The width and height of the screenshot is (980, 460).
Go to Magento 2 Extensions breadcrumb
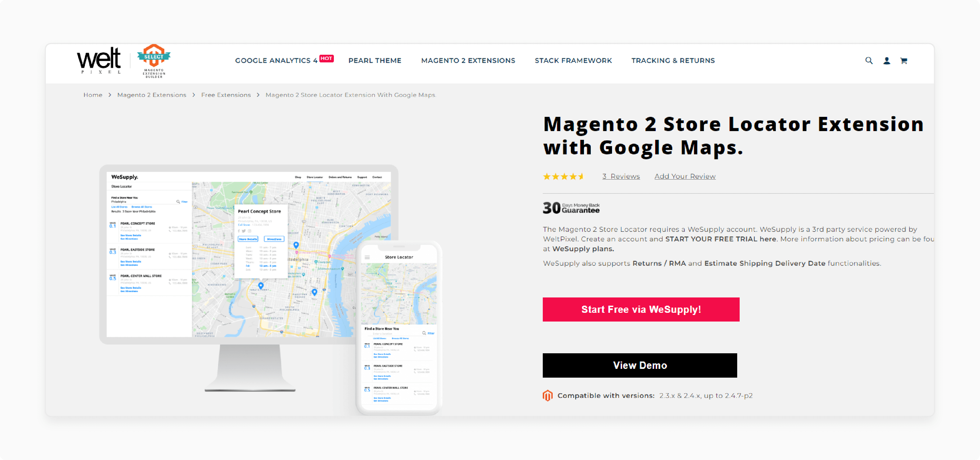tap(152, 95)
